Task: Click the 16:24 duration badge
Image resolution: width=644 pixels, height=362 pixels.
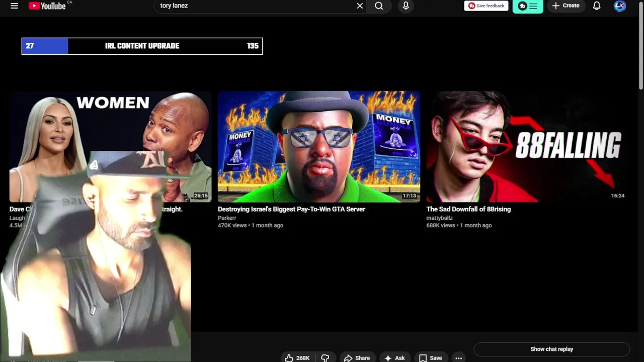Action: (617, 196)
